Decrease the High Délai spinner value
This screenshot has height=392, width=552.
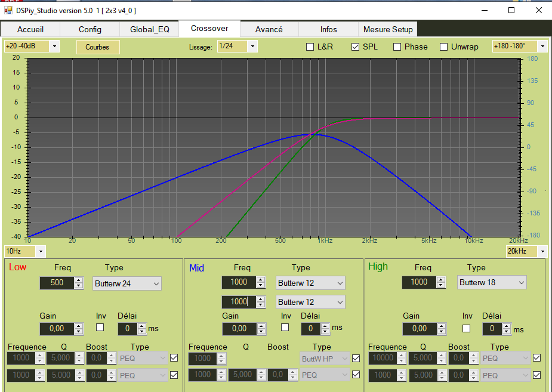click(507, 331)
